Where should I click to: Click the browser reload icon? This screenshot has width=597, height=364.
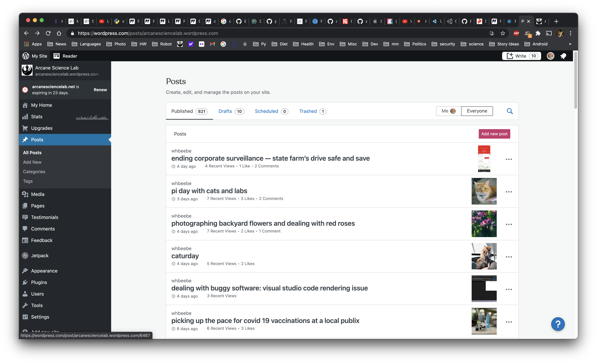48,33
